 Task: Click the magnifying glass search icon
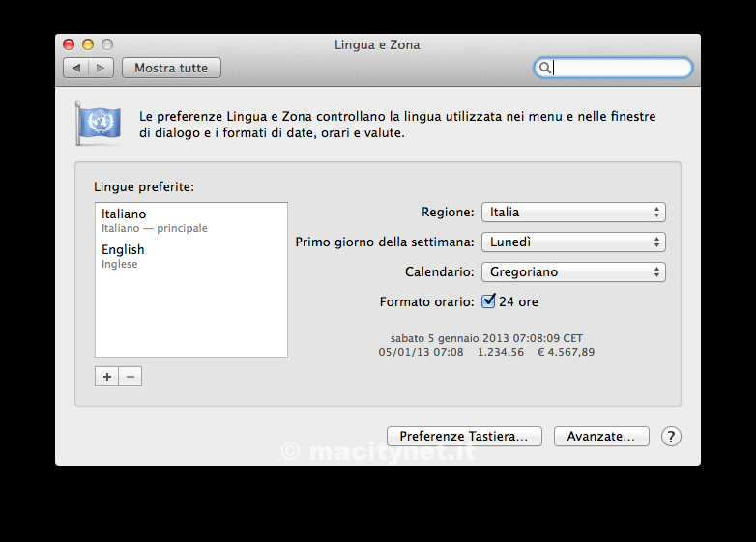pos(545,68)
